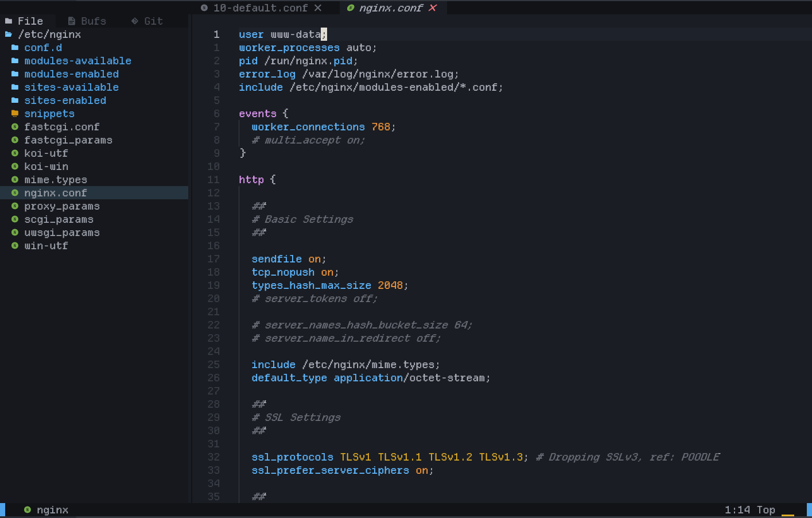812x518 pixels.
Task: Open koi-utf from the file tree
Action: (x=46, y=153)
